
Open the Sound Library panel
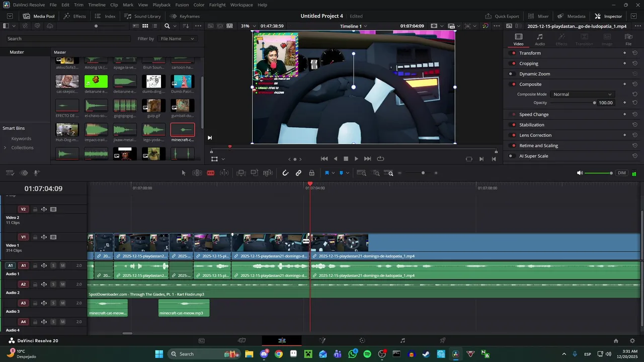click(x=142, y=16)
